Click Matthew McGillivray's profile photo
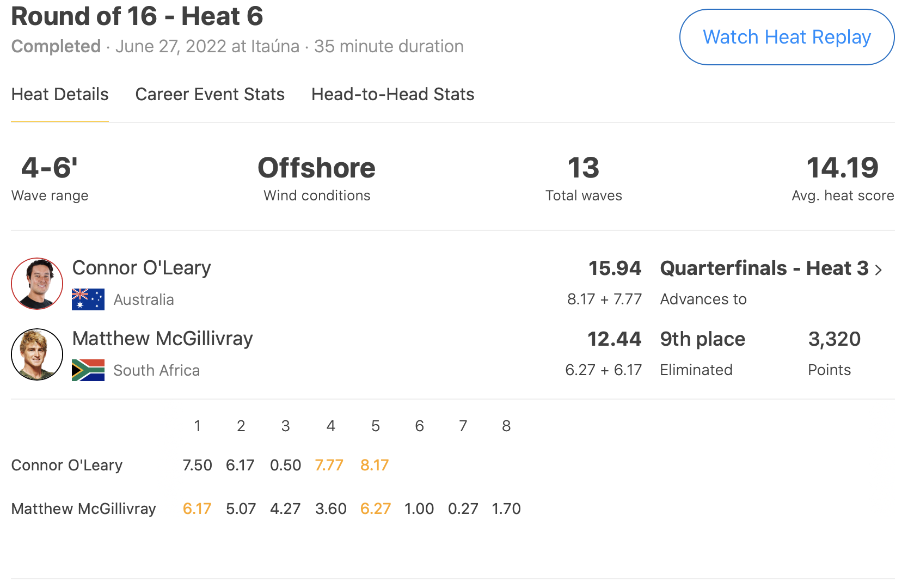The height and width of the screenshot is (588, 908). tap(37, 354)
